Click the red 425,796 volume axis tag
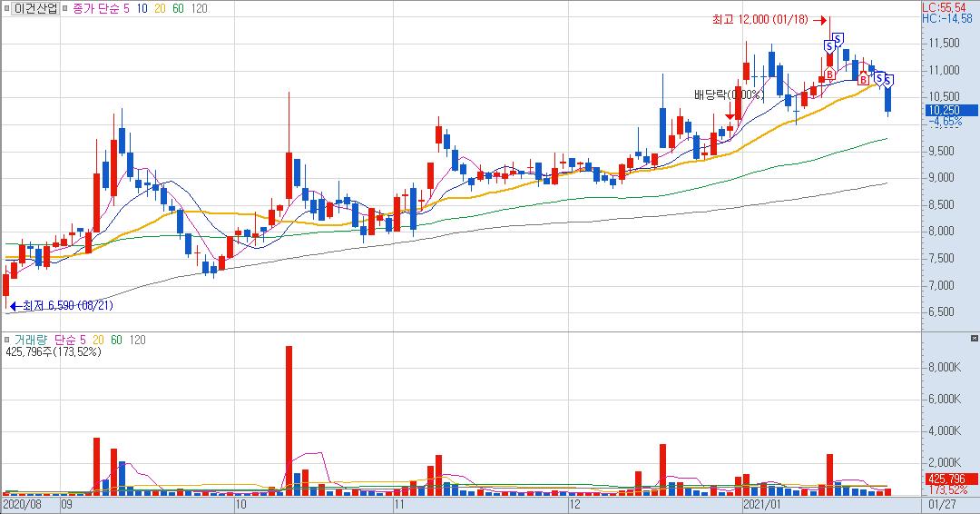This screenshot has height=514, width=980. pyautogui.click(x=951, y=479)
